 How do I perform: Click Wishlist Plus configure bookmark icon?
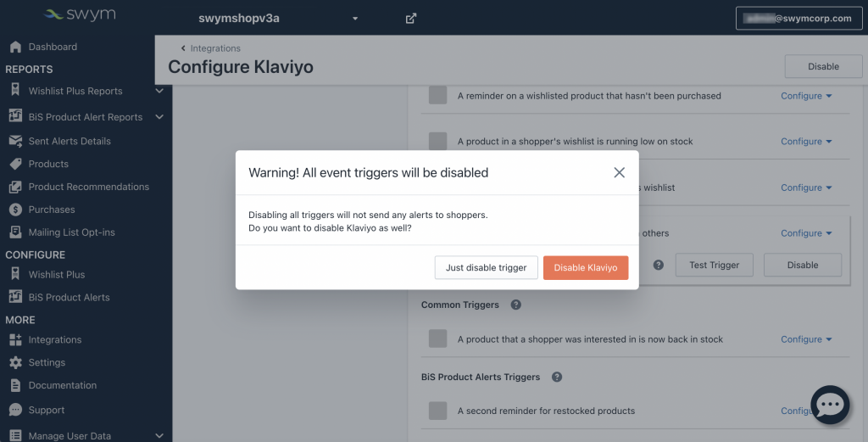pyautogui.click(x=15, y=274)
